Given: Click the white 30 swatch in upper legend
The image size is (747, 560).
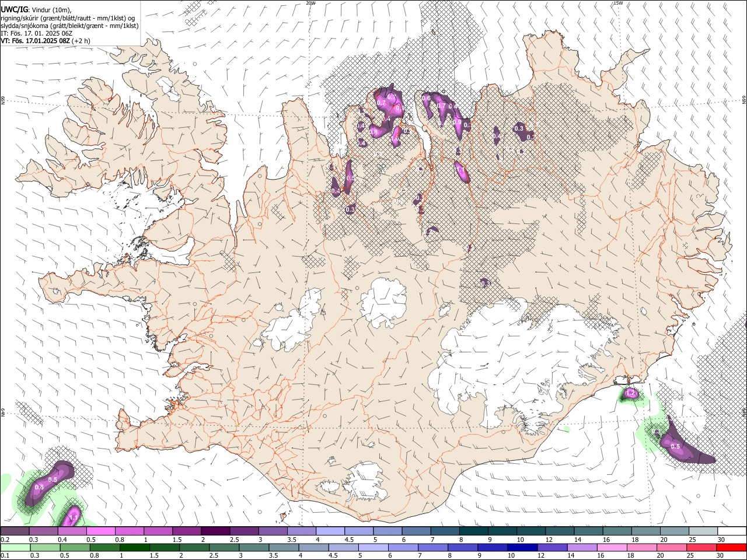Looking at the screenshot, I should click(732, 531).
